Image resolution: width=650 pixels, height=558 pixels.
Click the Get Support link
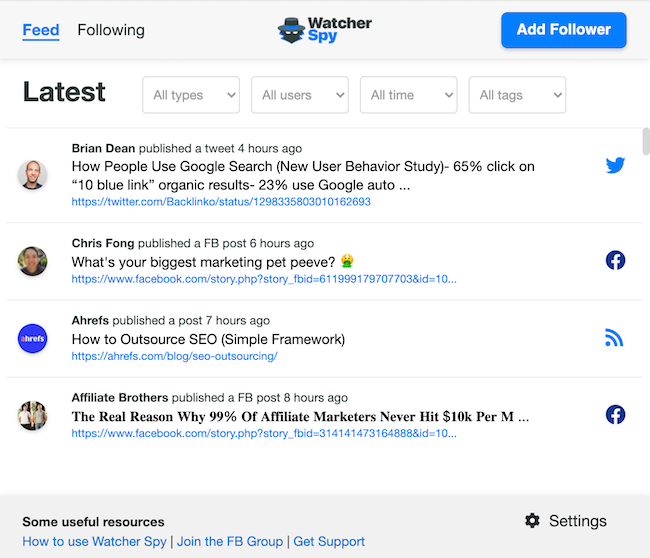[329, 541]
